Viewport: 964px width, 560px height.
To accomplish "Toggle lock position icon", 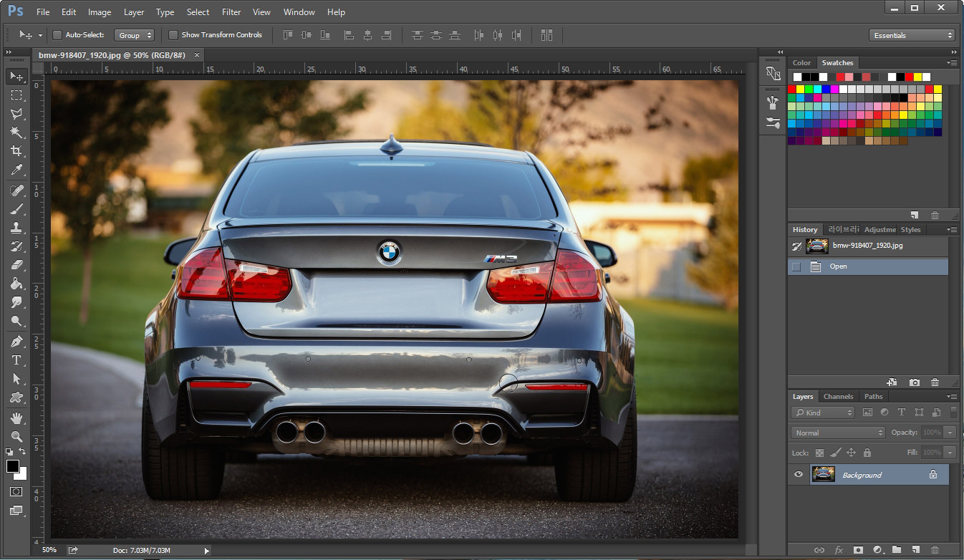I will pyautogui.click(x=852, y=453).
